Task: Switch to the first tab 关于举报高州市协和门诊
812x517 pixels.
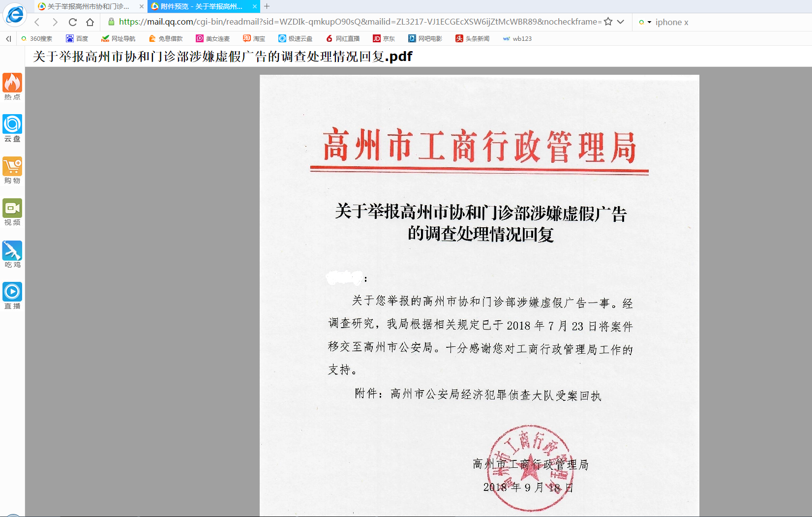Action: tap(88, 6)
